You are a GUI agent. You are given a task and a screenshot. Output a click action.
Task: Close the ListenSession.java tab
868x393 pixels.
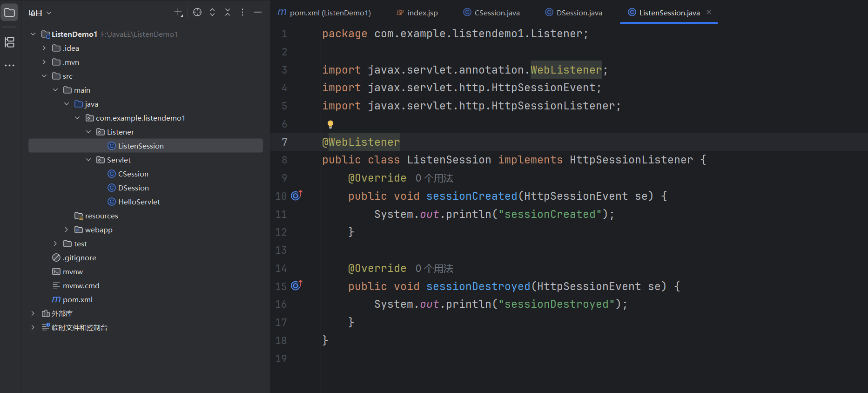tap(709, 12)
